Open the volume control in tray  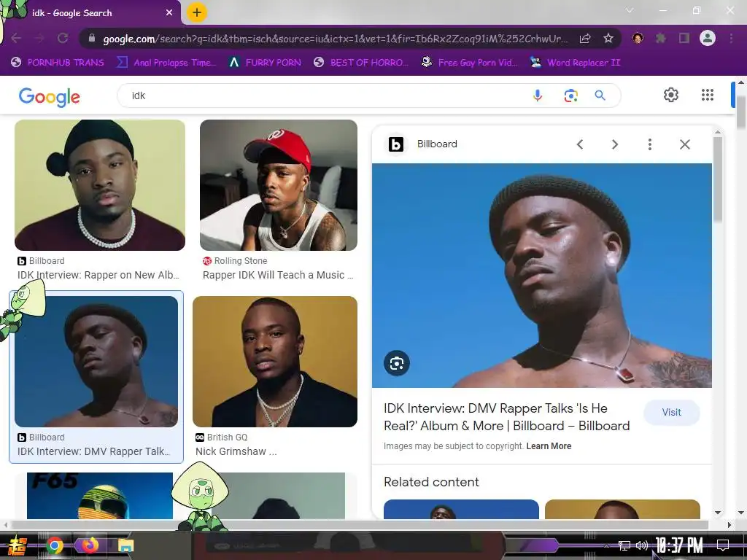coord(642,545)
